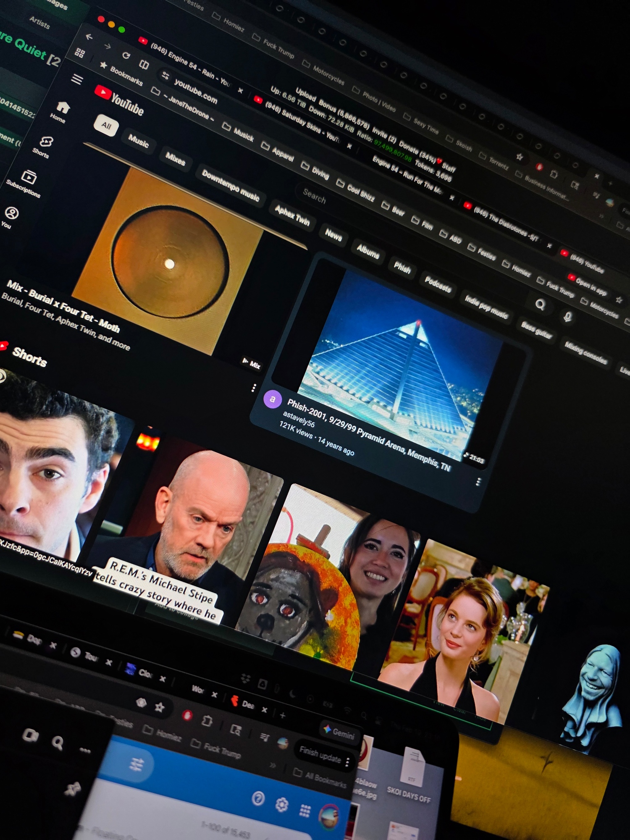Open Shorts from the sidebar
The image size is (630, 840).
click(44, 146)
